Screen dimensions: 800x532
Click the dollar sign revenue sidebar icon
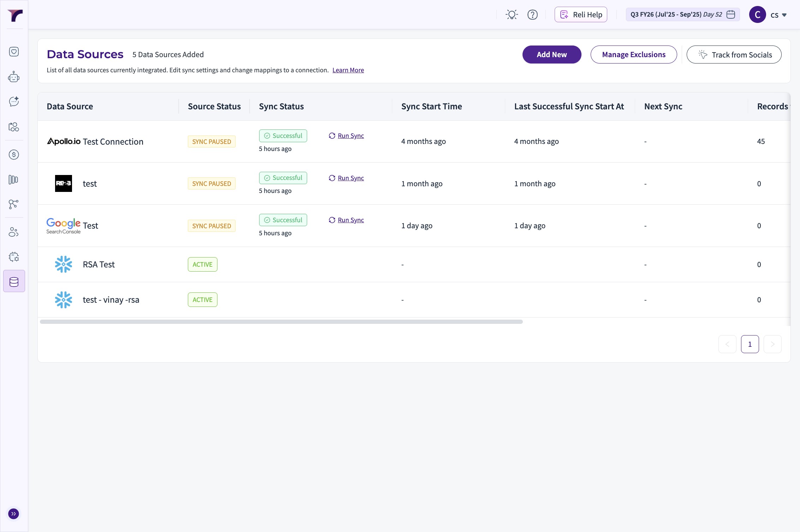point(14,155)
